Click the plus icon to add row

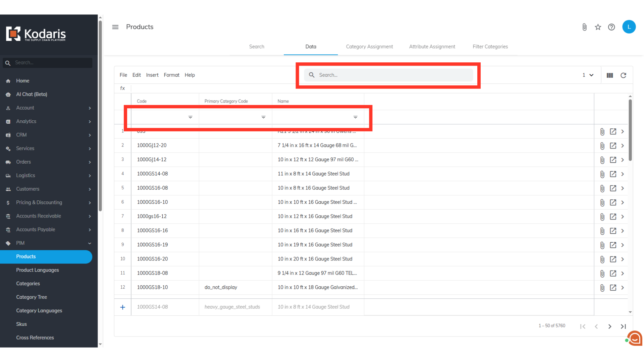click(123, 307)
